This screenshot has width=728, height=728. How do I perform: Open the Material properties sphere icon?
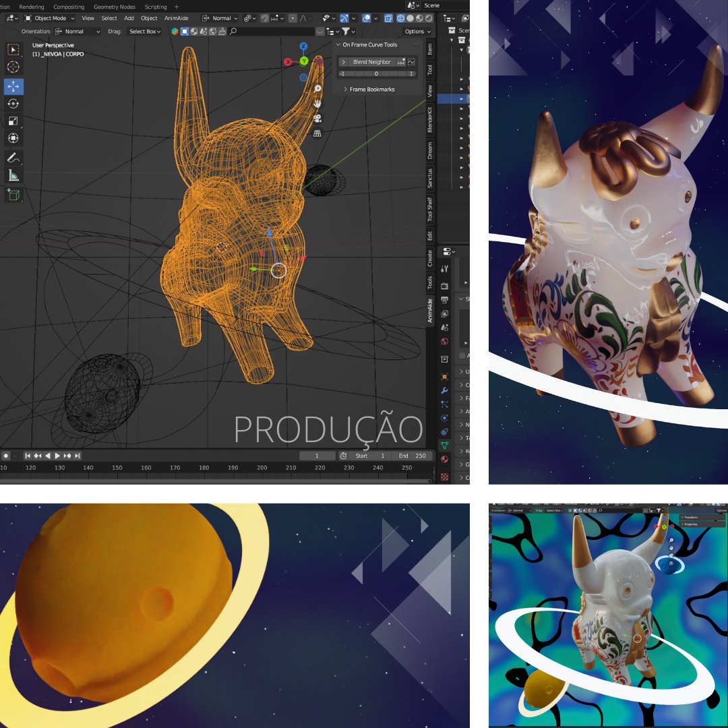[444, 460]
